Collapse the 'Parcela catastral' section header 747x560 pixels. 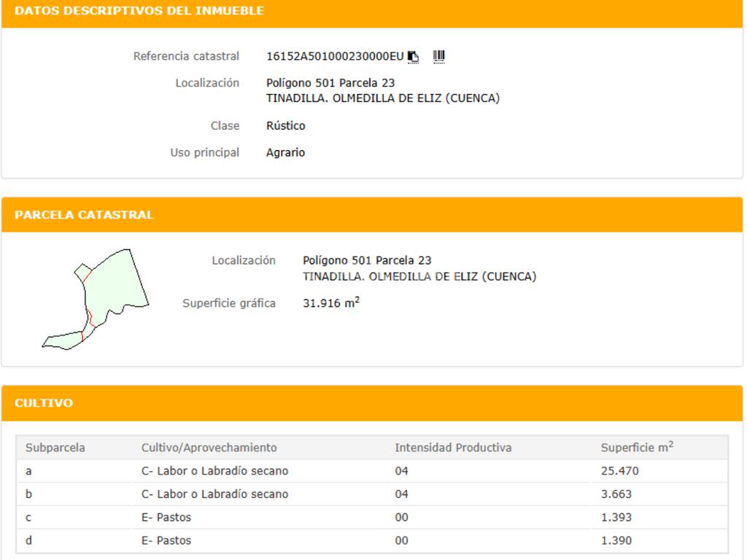[84, 215]
